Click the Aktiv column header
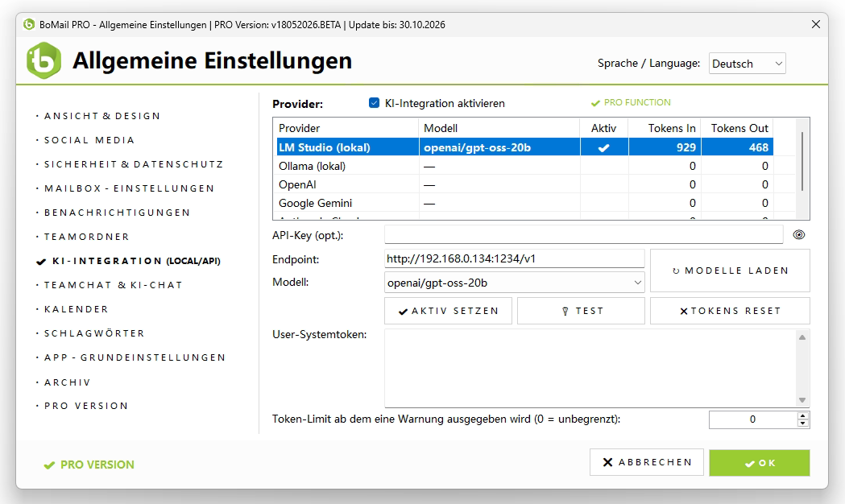Image resolution: width=845 pixels, height=504 pixels. click(x=604, y=128)
